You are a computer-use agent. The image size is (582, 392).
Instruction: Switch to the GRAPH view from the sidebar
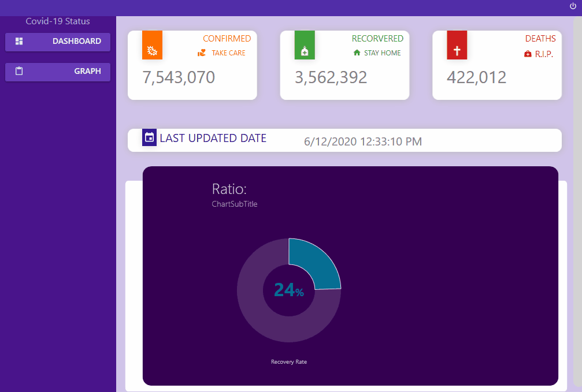[x=58, y=72]
